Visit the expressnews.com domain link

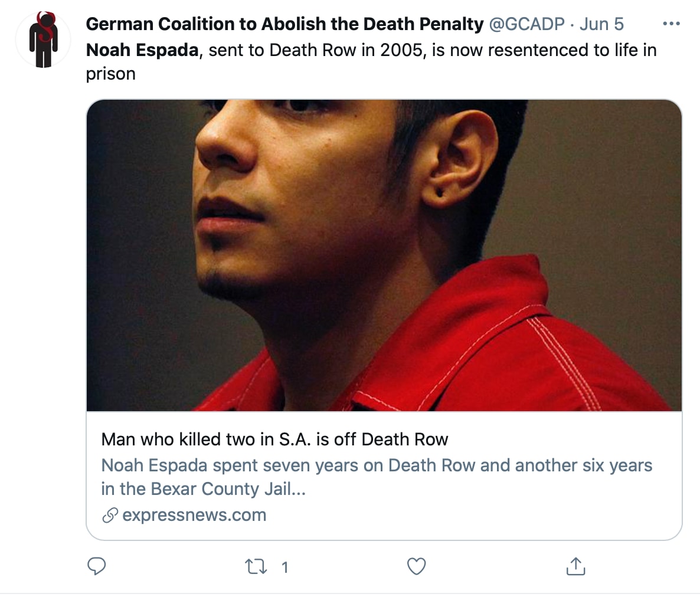[x=194, y=516]
